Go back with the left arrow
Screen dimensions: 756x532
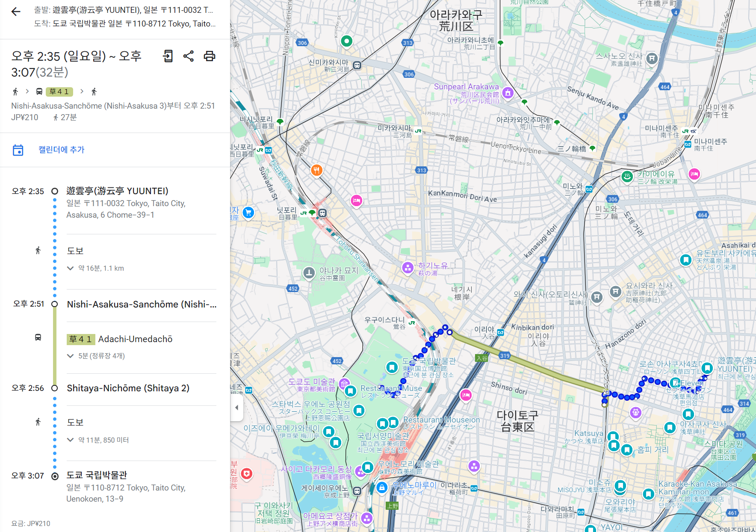(16, 12)
